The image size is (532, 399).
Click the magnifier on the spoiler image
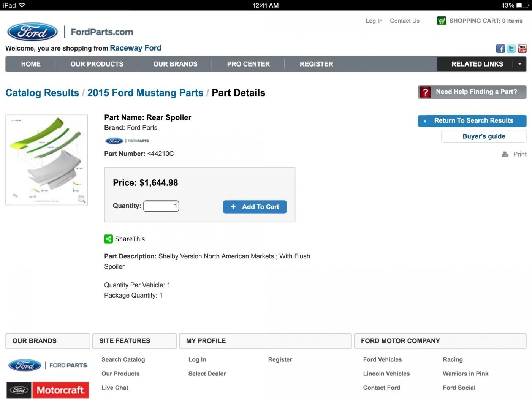click(82, 199)
